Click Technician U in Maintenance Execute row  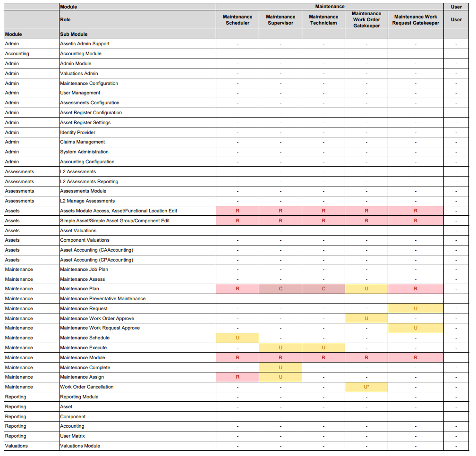[323, 348]
